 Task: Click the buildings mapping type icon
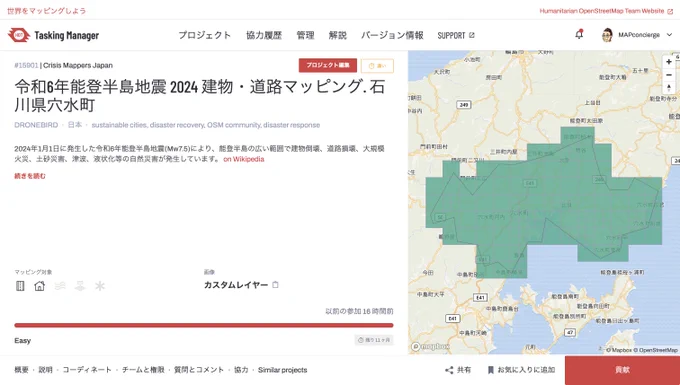(x=39, y=286)
